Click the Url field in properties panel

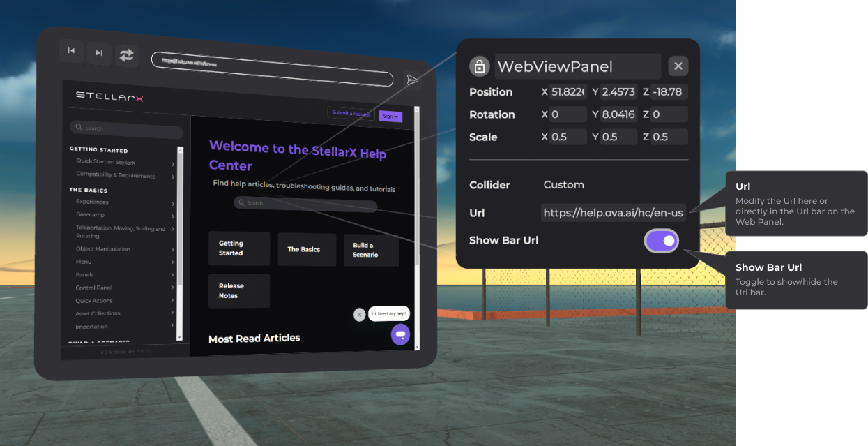[x=614, y=213]
